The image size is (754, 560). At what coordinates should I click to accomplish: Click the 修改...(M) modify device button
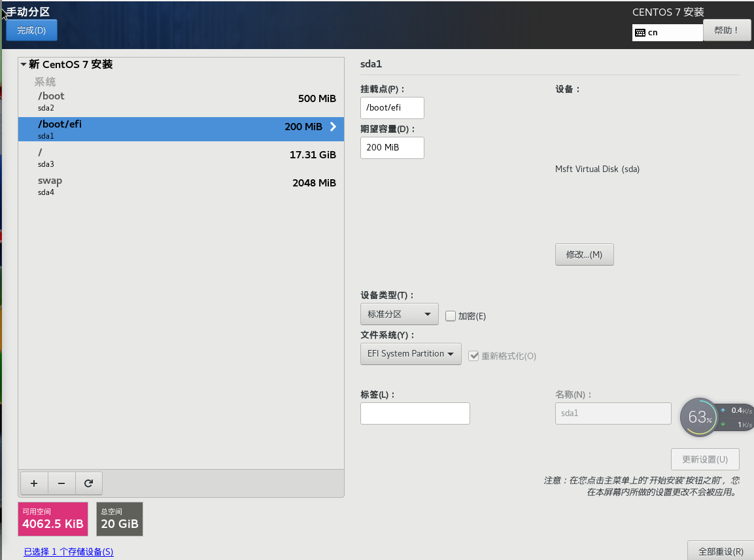tap(584, 254)
